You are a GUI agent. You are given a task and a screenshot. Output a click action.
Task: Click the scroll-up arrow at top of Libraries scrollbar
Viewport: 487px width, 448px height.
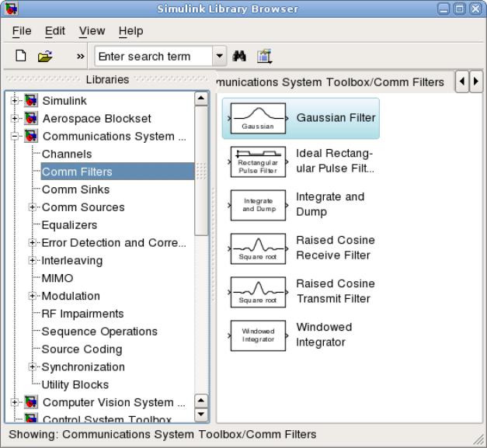201,99
